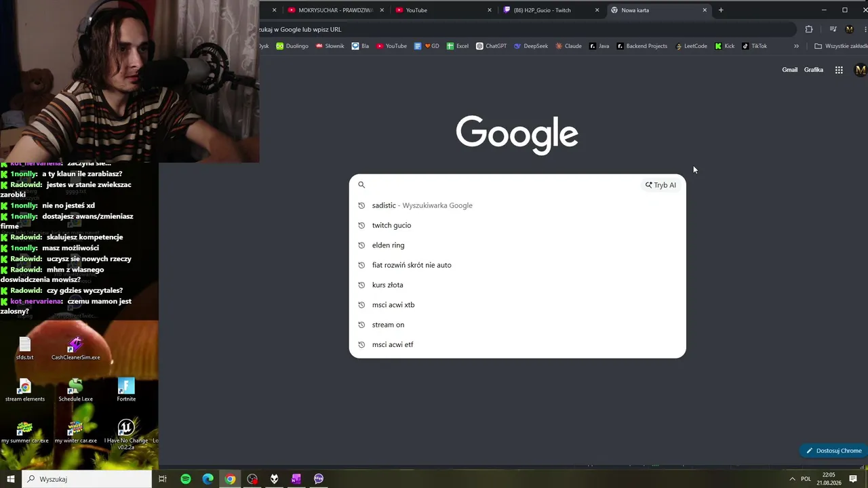Close the YouTube tab
The width and height of the screenshot is (868, 488).
[x=490, y=10]
